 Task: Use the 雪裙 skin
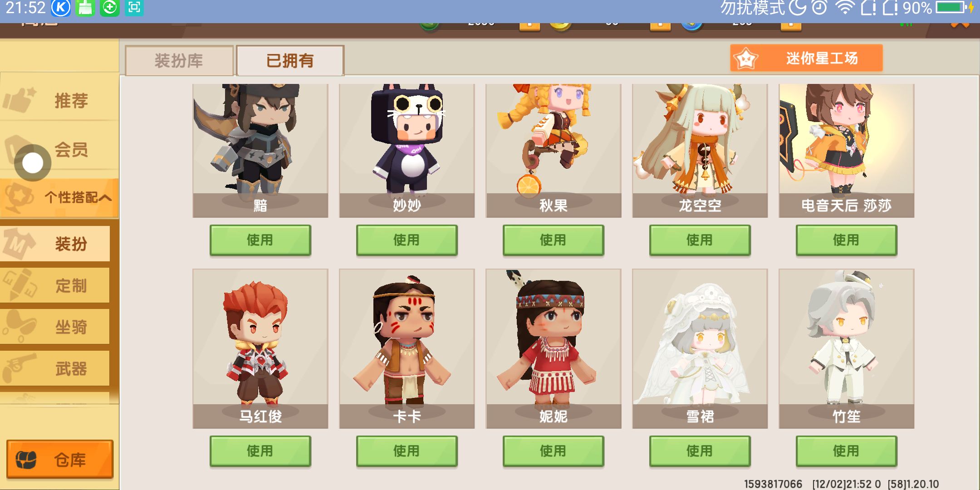(x=700, y=451)
